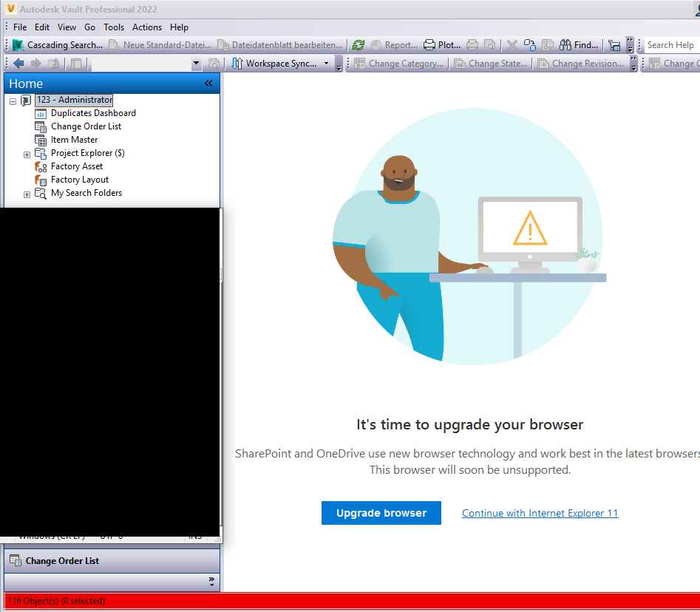700x612 pixels.
Task: Collapse the Home navigation pane
Action: [x=208, y=84]
